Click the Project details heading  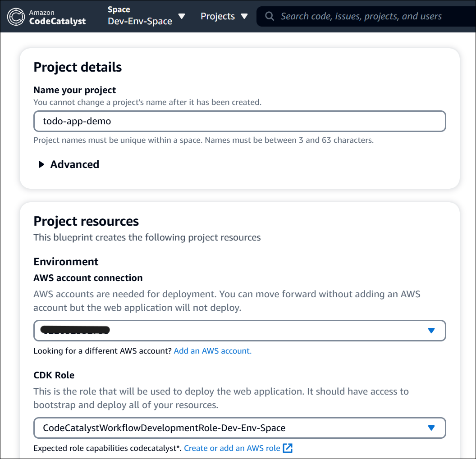point(78,67)
